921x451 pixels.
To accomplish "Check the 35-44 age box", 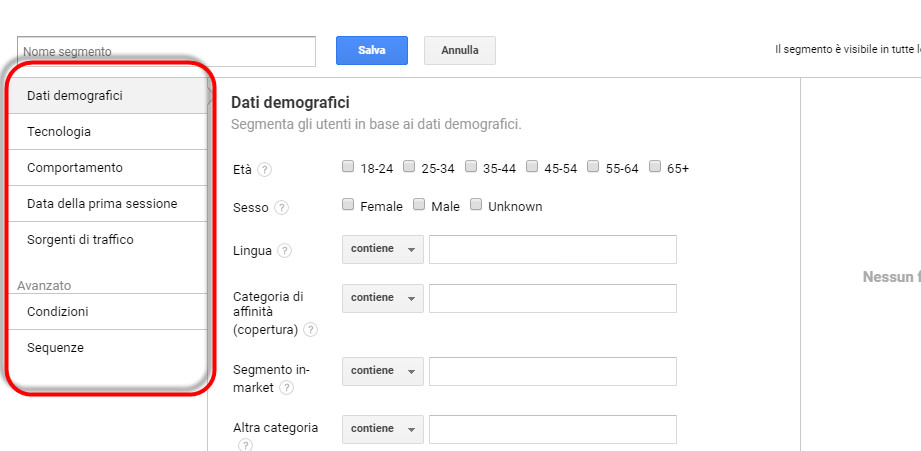I will tap(470, 167).
